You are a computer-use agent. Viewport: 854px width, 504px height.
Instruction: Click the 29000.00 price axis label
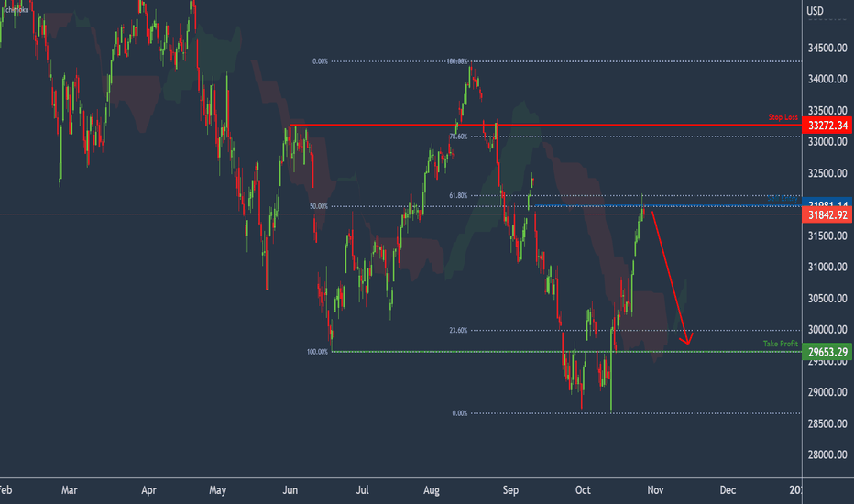coord(827,392)
